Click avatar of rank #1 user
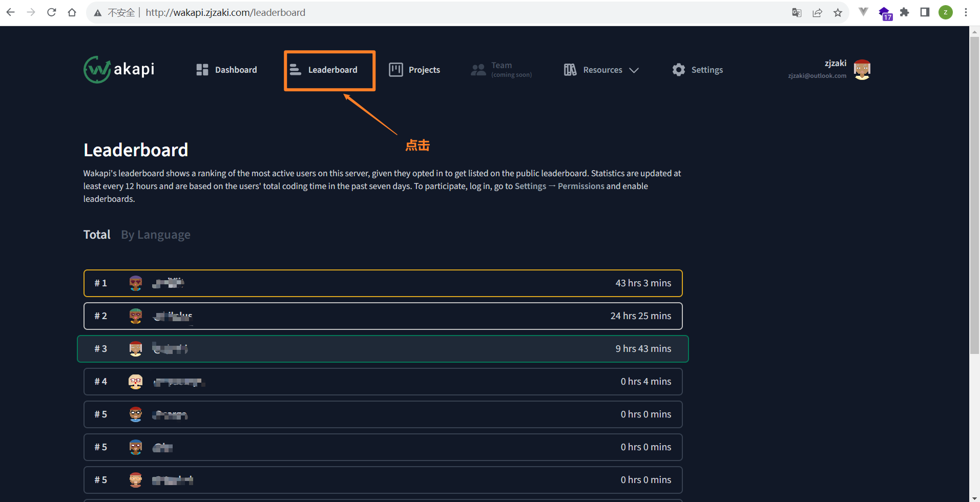 tap(136, 283)
